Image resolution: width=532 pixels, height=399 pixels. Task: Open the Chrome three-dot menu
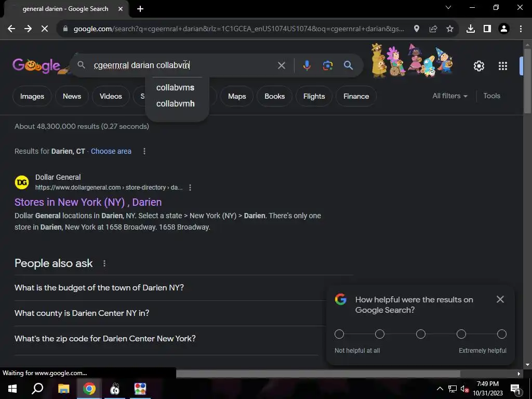point(521,29)
